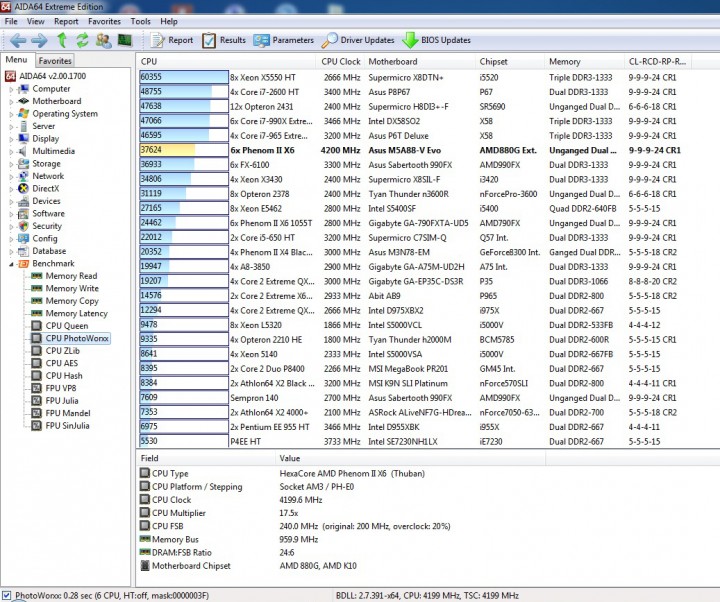Open the Results toolbar button
The width and height of the screenshot is (720, 602).
[x=224, y=40]
